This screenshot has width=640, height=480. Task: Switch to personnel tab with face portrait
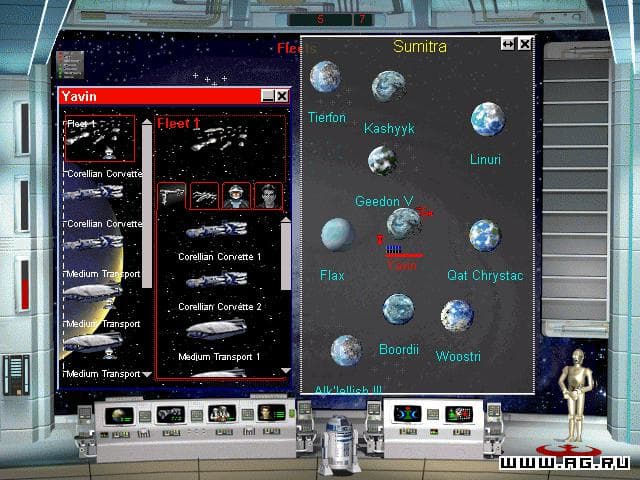point(269,196)
